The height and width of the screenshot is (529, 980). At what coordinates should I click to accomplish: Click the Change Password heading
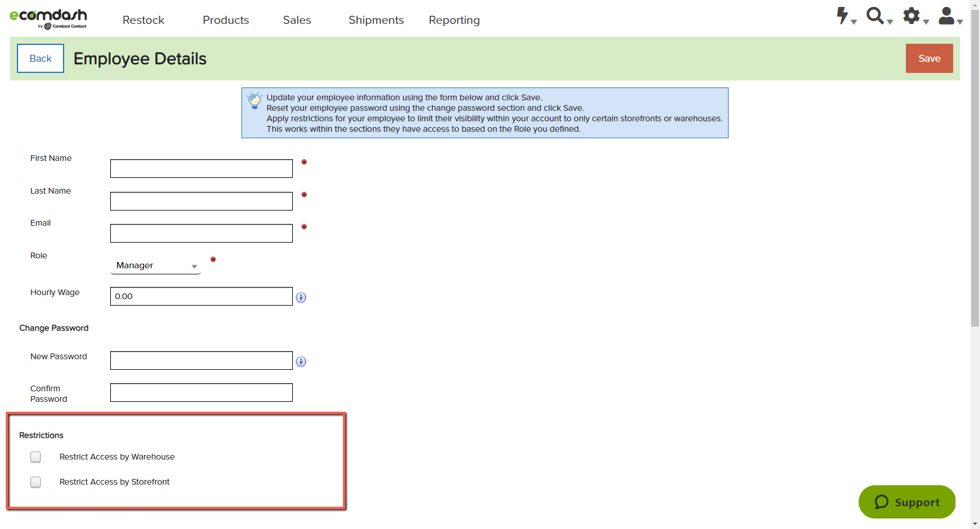click(x=54, y=328)
